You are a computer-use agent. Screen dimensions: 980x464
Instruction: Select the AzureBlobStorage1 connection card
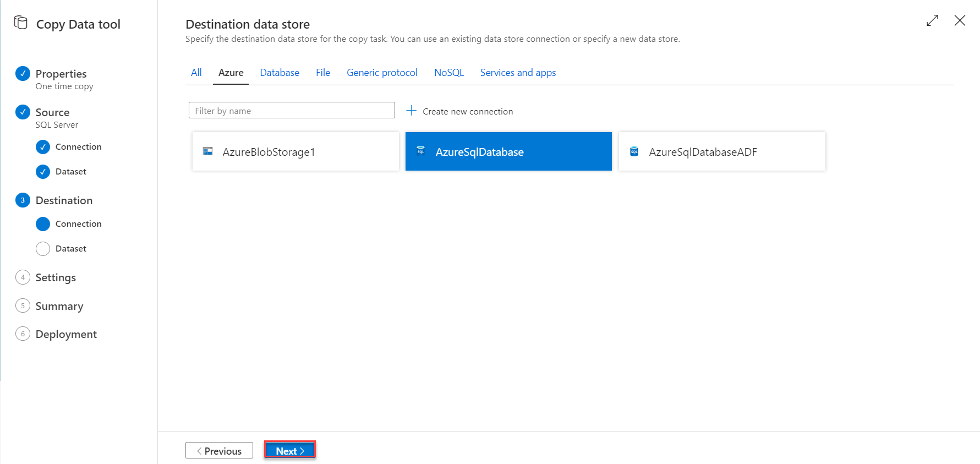pos(295,151)
